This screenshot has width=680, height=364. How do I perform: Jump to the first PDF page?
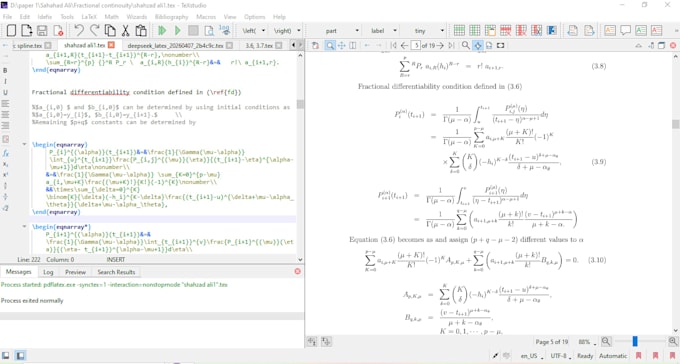coord(393,46)
